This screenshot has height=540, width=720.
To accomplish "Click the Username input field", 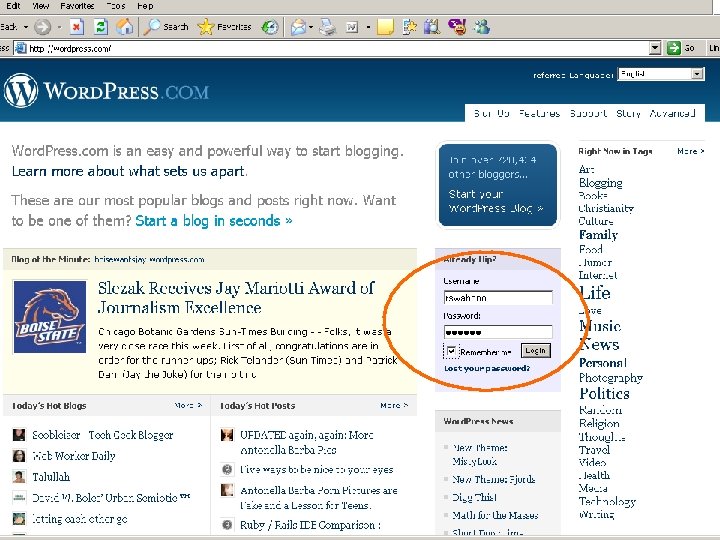I will coord(498,298).
